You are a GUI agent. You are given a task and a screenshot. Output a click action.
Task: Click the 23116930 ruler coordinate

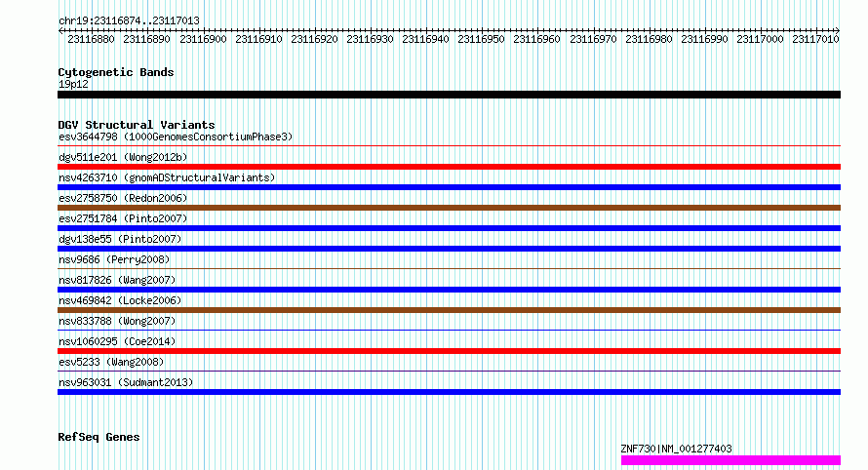370,39
